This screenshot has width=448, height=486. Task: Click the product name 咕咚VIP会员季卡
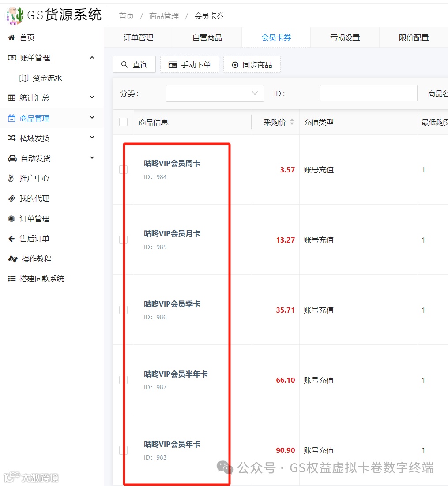(x=172, y=304)
